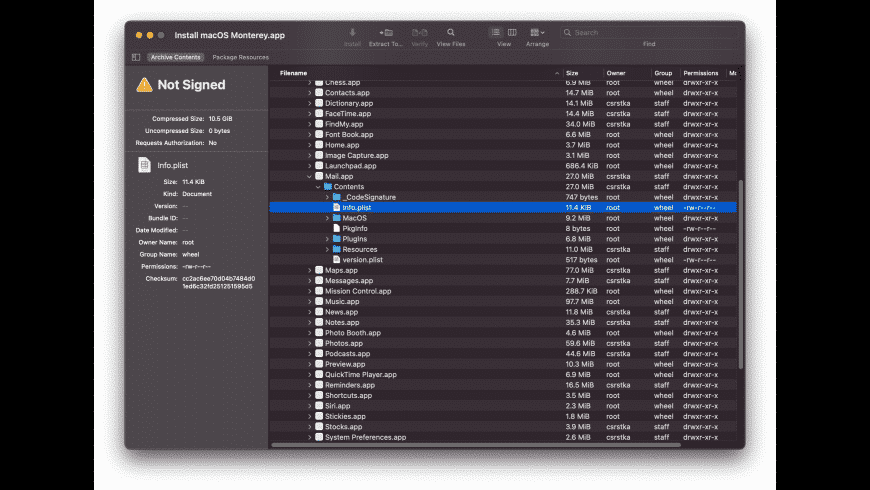Click the PkgInfo file icon
Screen dimensions: 870x490
tap(337, 228)
